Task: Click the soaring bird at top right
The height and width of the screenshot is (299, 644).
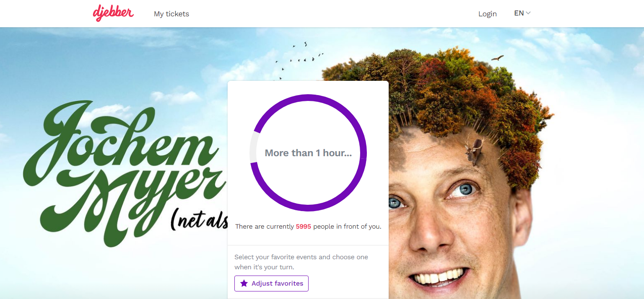Action: pos(498,58)
